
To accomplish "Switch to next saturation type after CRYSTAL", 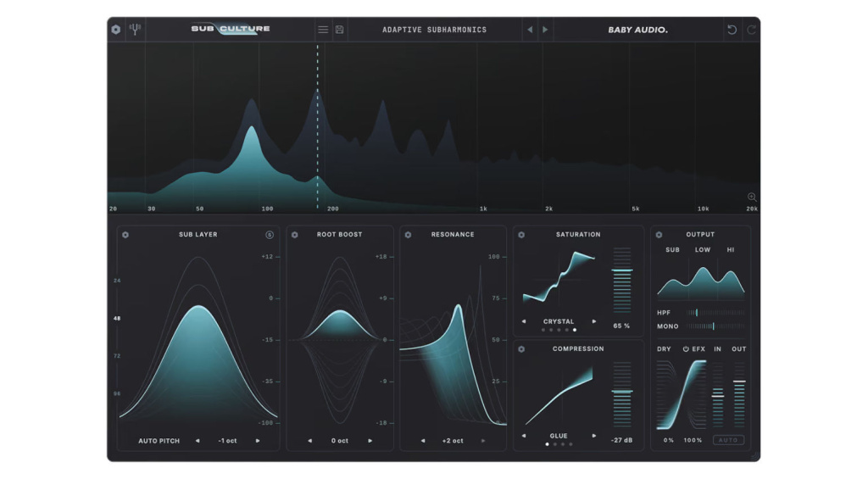I will tap(594, 321).
